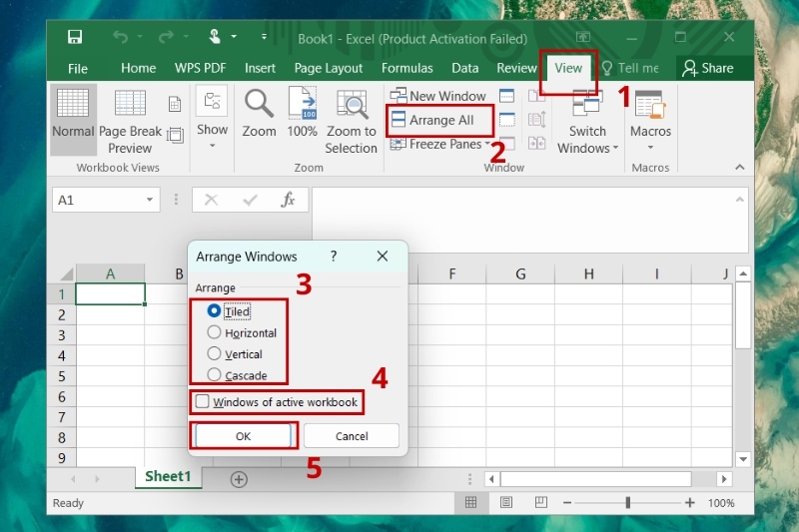The height and width of the screenshot is (532, 799).
Task: Select the View tab
Action: (x=568, y=68)
